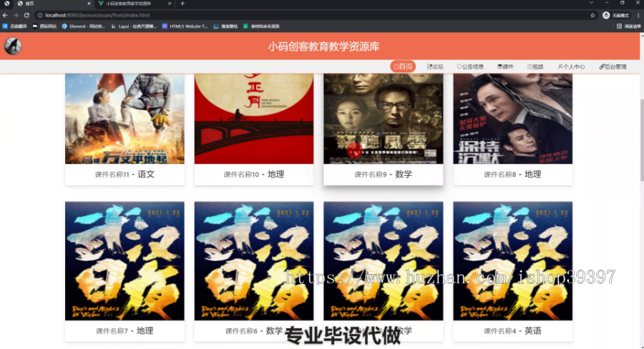Image resolution: width=644 pixels, height=349 pixels.
Task: Open the 百度翻译 bookmark
Action: [15, 26]
